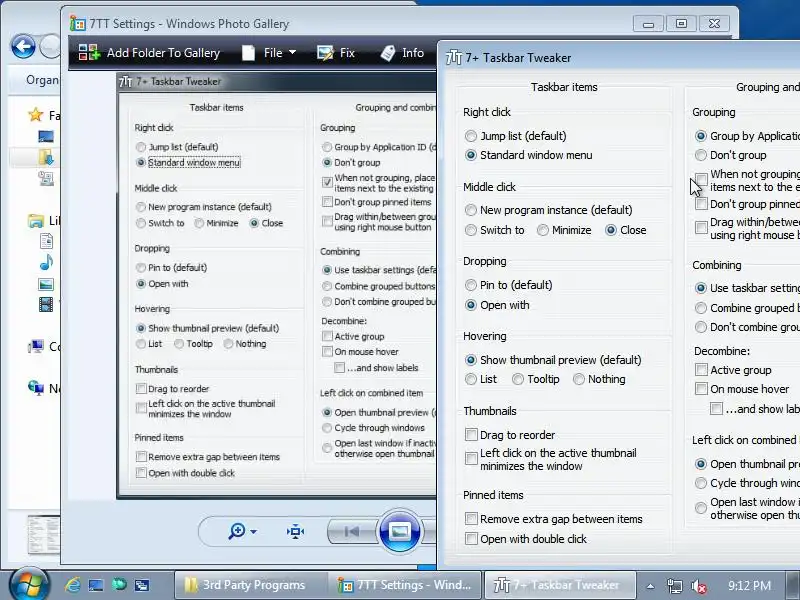
Task: Click the 7+ Taskbar Tweaker title bar icon
Action: pyautogui.click(x=454, y=58)
